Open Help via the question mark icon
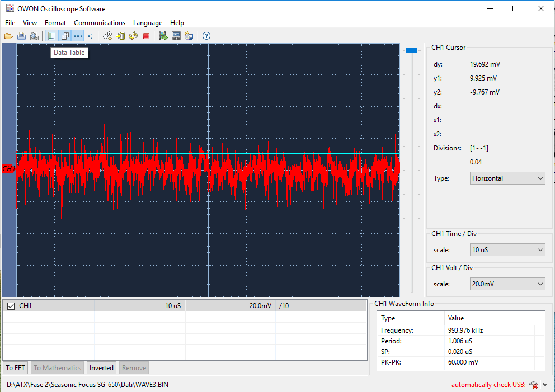The height and width of the screenshot is (392, 555). click(x=206, y=36)
